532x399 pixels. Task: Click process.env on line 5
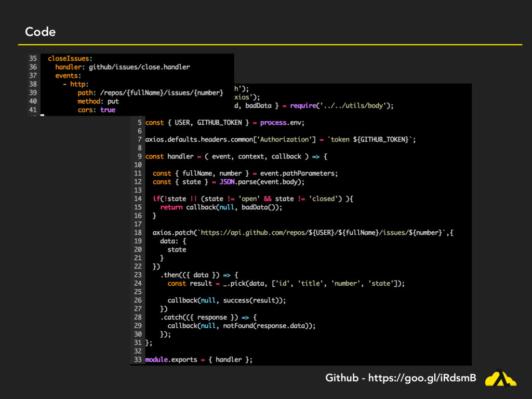tap(282, 123)
